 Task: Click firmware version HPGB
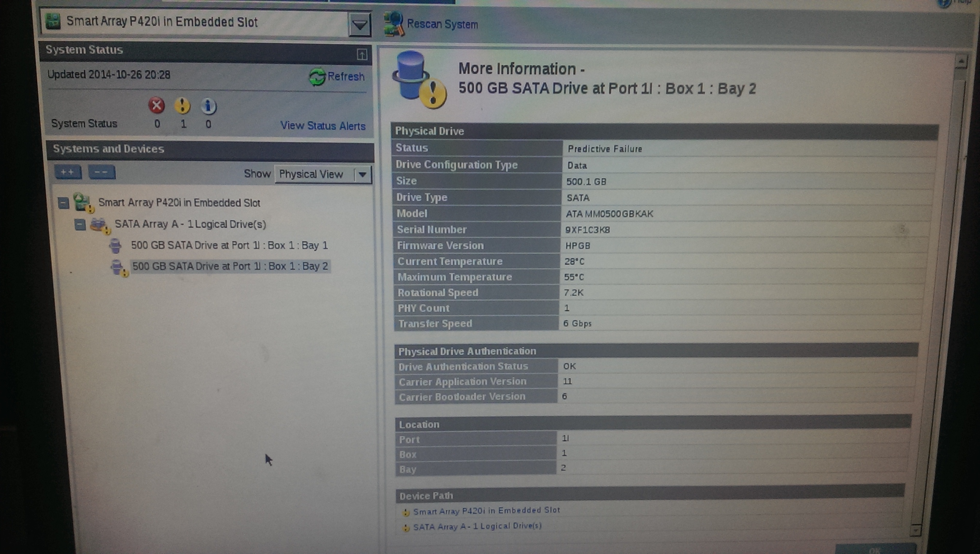577,246
